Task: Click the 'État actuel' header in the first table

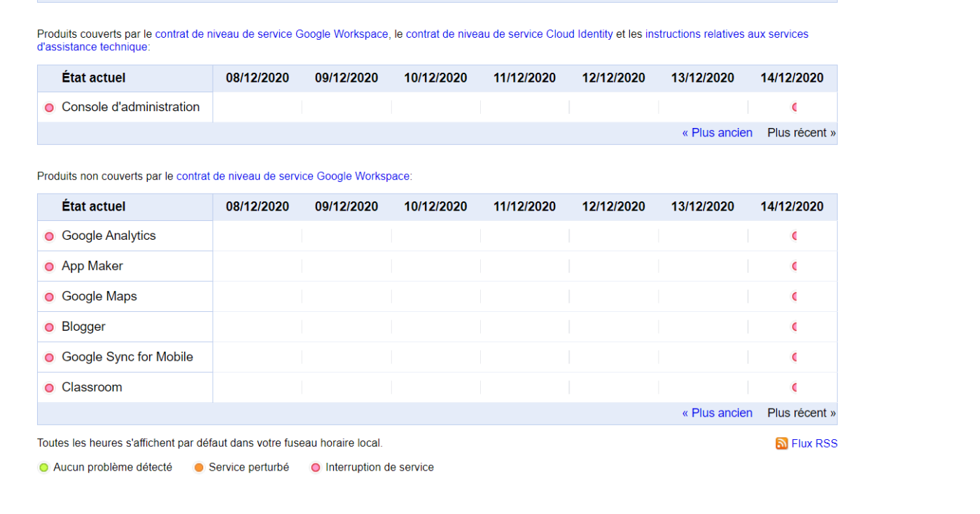Action: (94, 78)
